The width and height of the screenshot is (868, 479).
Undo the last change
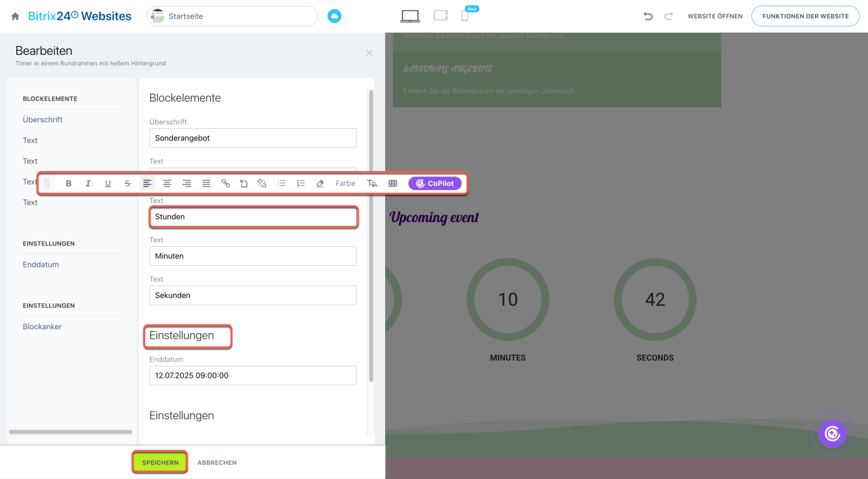click(648, 16)
